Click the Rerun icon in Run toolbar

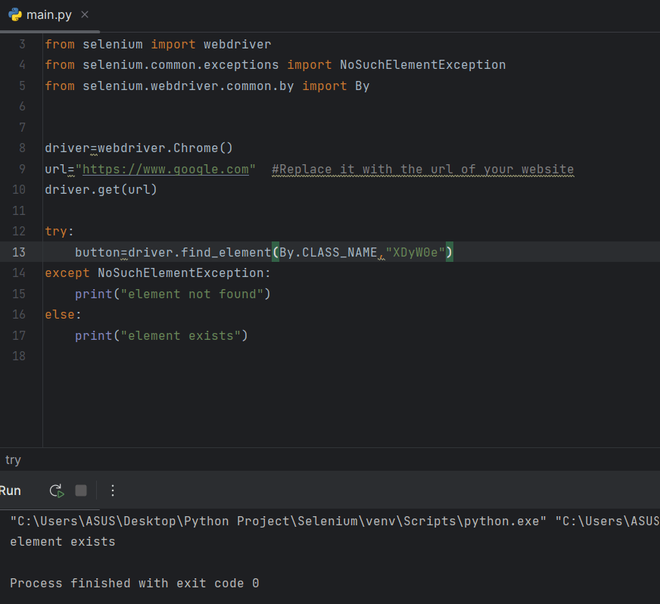[56, 490]
